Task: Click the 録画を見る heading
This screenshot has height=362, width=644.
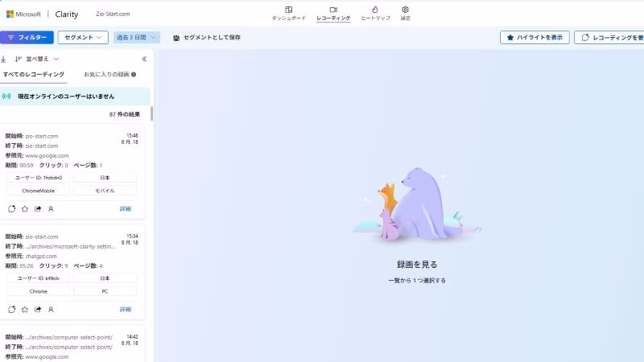Action: [x=417, y=265]
